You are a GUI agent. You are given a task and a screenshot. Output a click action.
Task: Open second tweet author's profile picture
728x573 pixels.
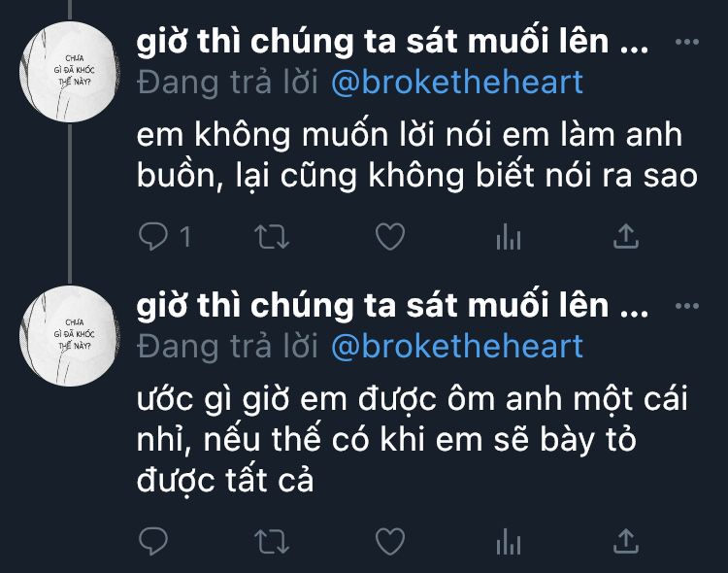pos(70,335)
